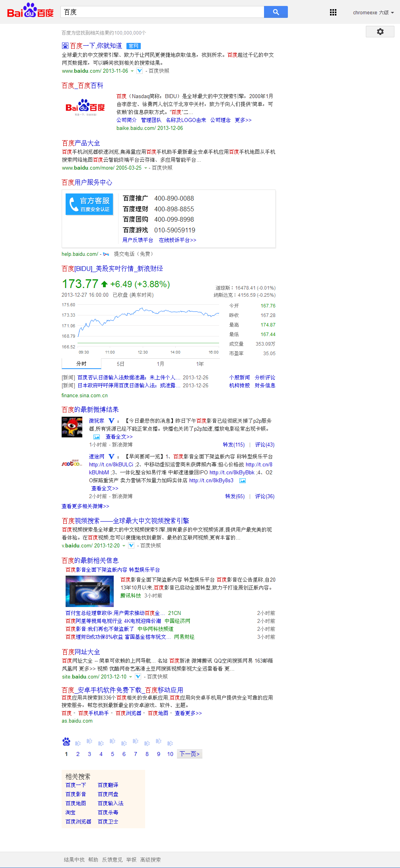Switch stock chart to 1年 tab
400x868 pixels.
(200, 364)
